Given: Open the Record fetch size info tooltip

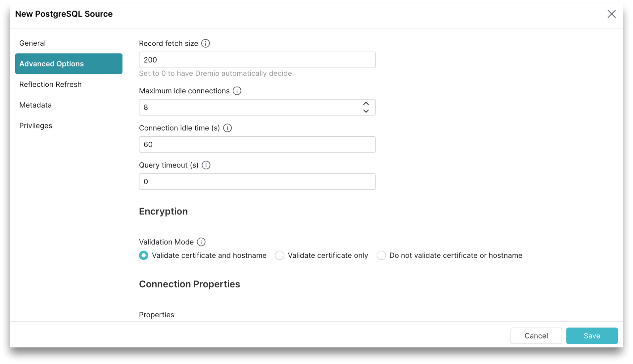Looking at the screenshot, I should click(205, 43).
